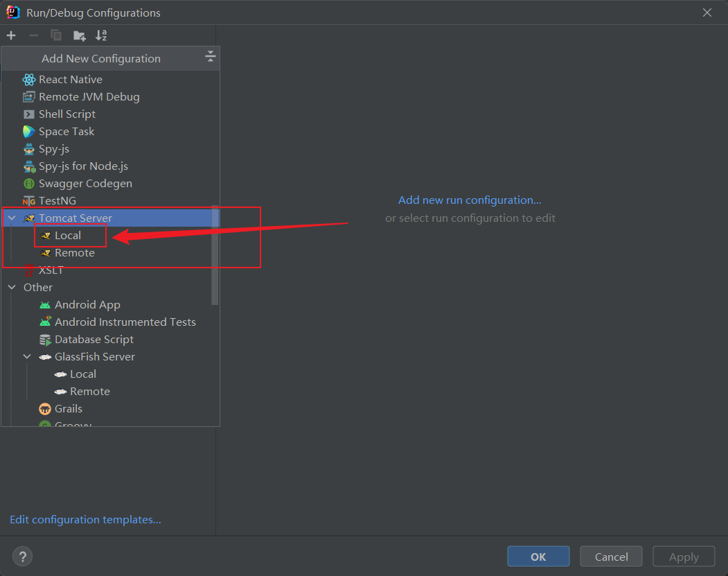Open Edit configuration templates link

(x=85, y=519)
